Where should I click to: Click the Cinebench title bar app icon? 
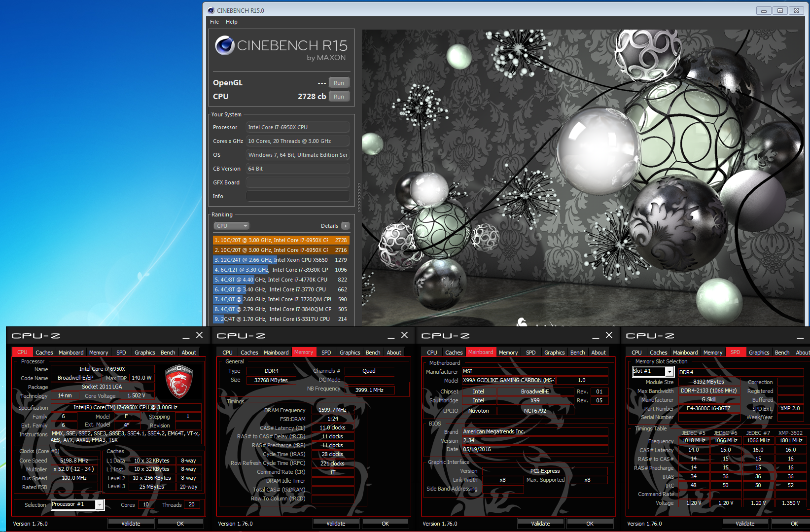[x=211, y=10]
